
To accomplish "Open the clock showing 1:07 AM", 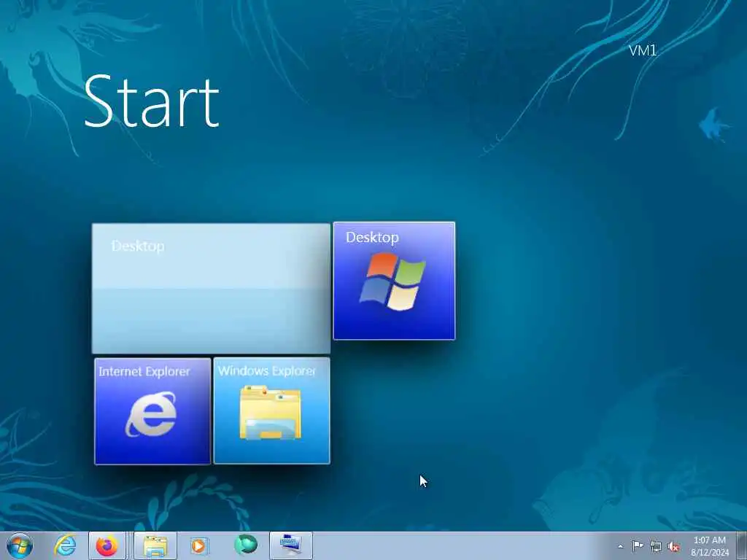I will pos(709,545).
